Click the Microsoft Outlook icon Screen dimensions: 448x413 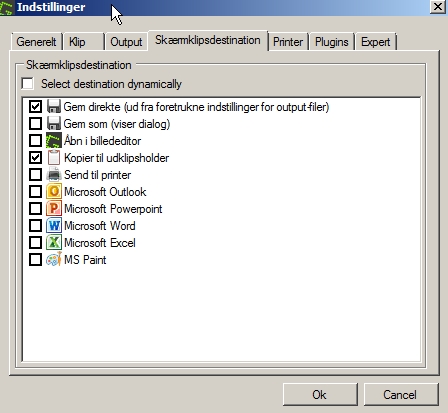[x=54, y=191]
